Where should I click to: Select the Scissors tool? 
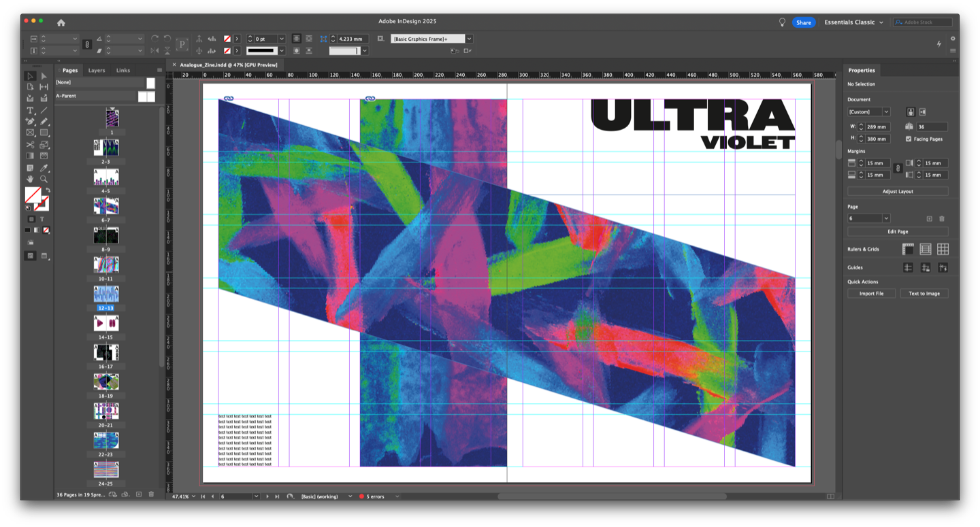[x=30, y=145]
